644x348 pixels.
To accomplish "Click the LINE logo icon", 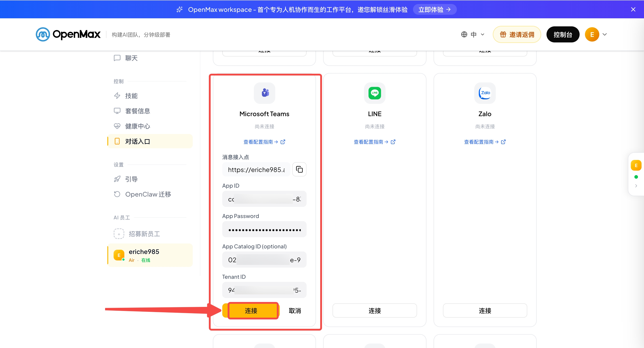I will coord(375,93).
